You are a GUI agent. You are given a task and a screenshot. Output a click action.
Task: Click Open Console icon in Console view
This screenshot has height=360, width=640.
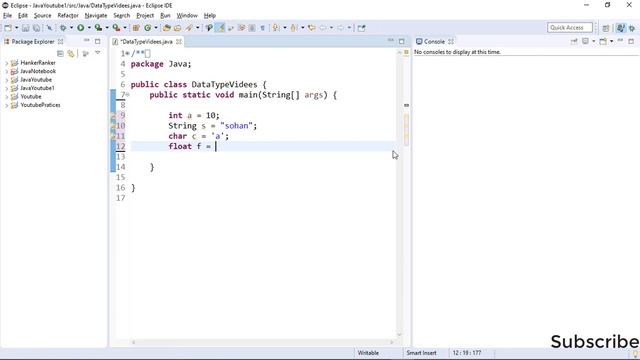pyautogui.click(x=603, y=41)
